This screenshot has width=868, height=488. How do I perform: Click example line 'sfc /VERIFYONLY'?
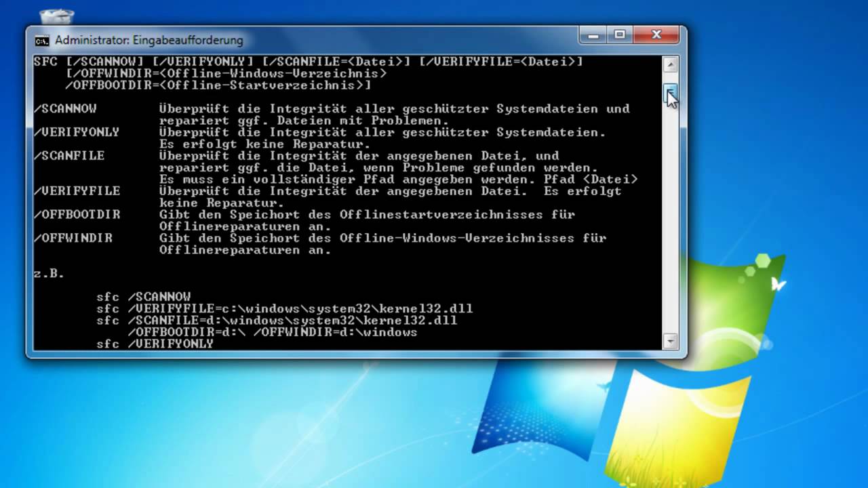[155, 344]
